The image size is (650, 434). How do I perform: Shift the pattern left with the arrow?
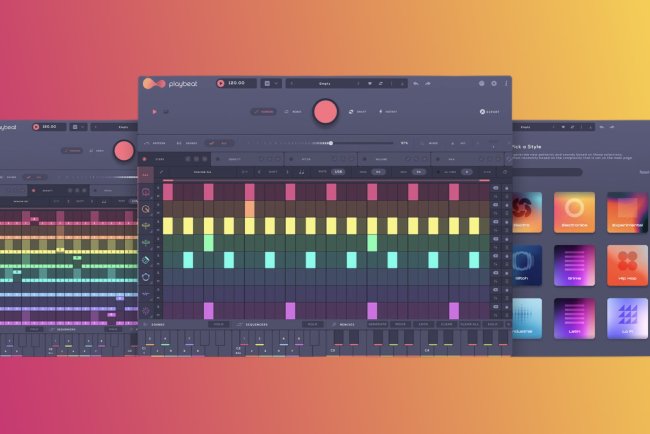pyautogui.click(x=260, y=172)
